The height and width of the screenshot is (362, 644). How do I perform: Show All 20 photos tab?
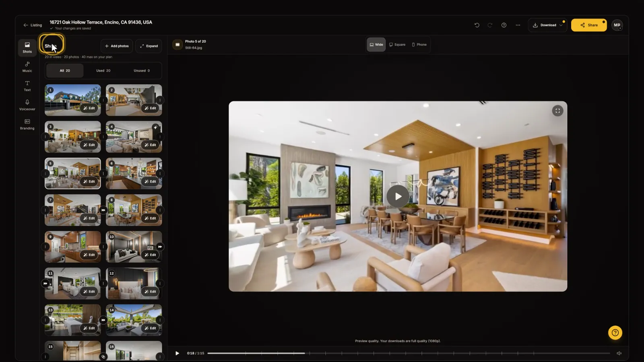point(65,70)
